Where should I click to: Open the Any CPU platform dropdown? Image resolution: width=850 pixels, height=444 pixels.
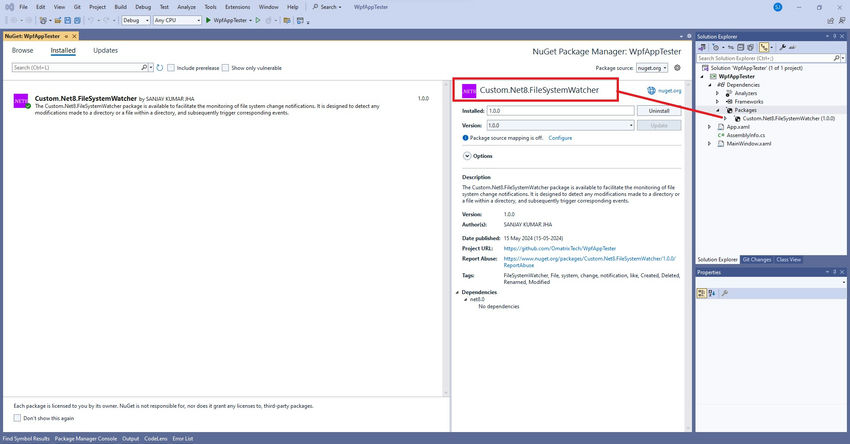pyautogui.click(x=177, y=20)
